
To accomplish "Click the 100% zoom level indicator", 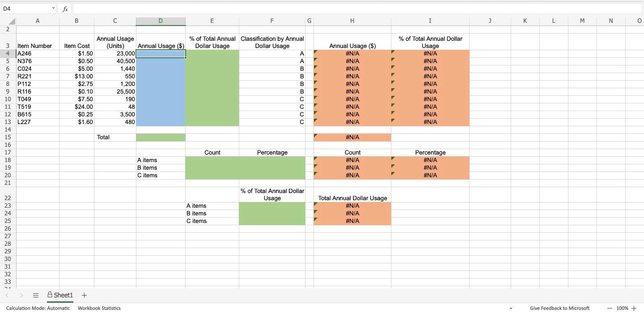I will coord(623,308).
